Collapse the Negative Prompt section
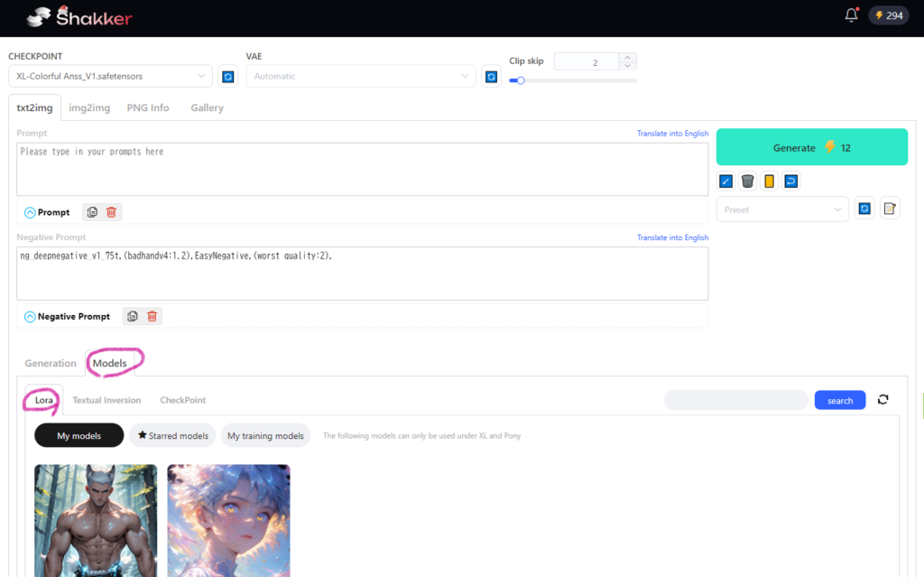 pos(30,316)
